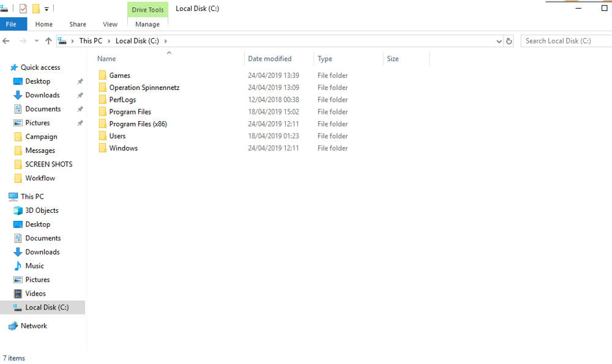Open the Documents icon under This PC

point(18,238)
